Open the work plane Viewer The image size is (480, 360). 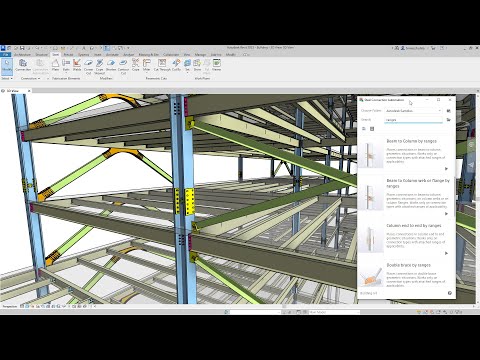217,65
